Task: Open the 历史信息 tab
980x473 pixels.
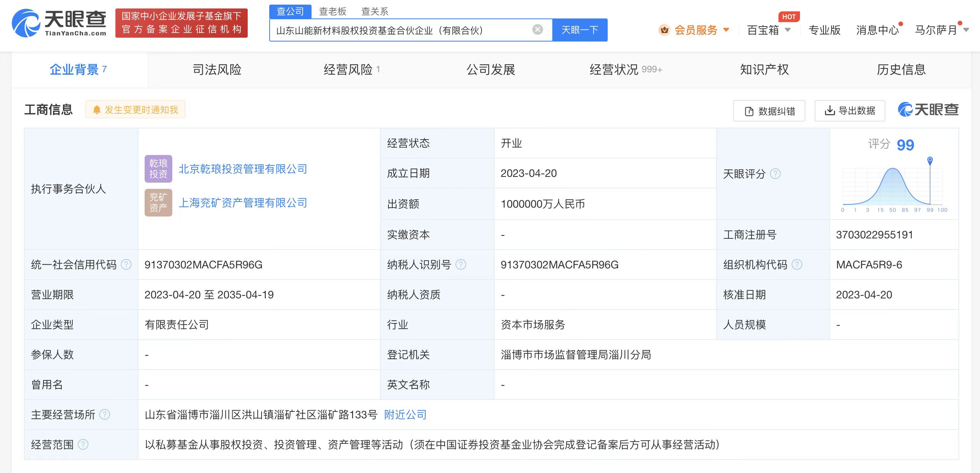Action: (901, 70)
